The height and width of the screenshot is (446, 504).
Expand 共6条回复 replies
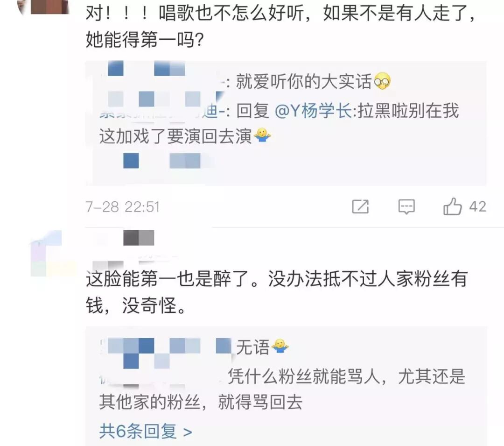coord(146,431)
